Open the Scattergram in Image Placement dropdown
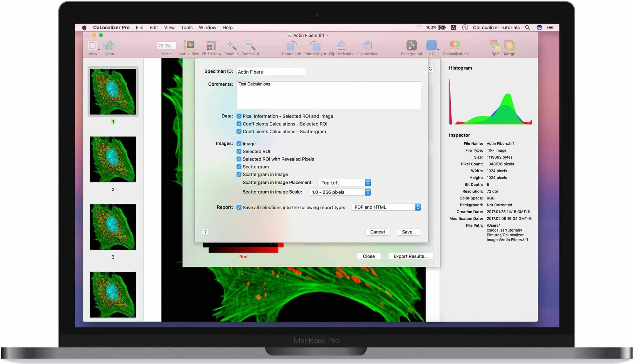This screenshot has height=364, width=633. point(344,183)
